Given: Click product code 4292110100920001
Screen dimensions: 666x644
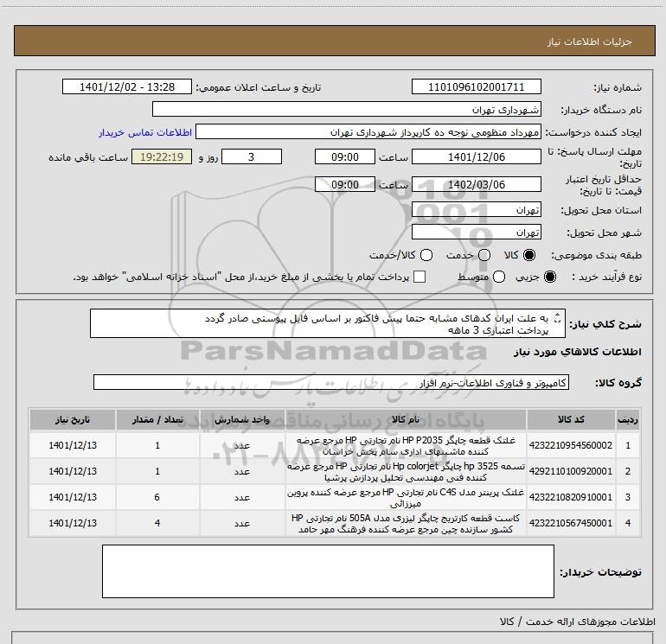Looking at the screenshot, I should pyautogui.click(x=571, y=471).
